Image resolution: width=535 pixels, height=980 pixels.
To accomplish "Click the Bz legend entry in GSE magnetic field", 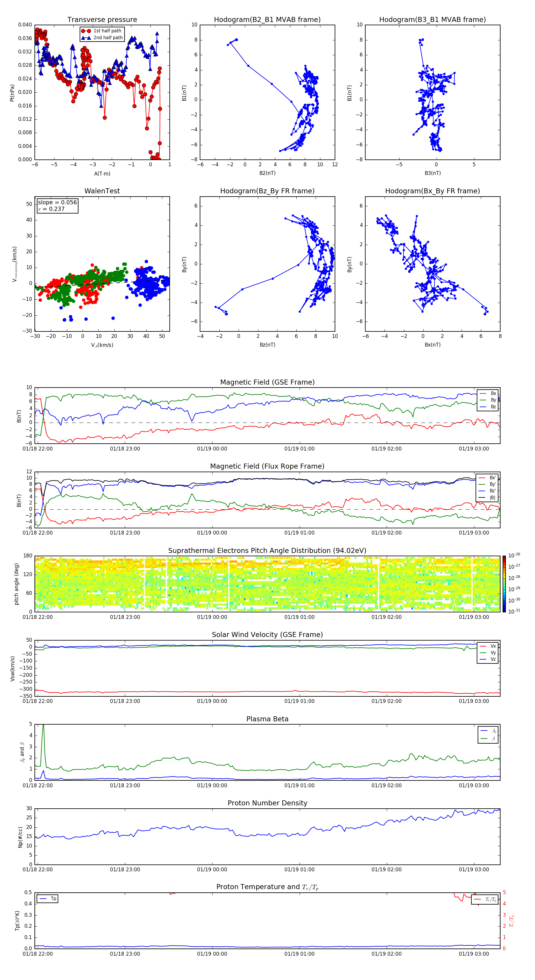I will coord(488,407).
